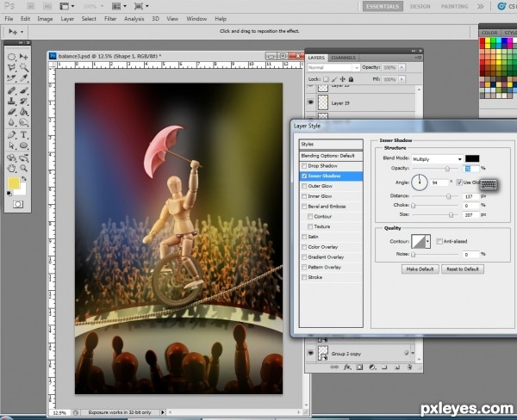Enable the Stroke checkbox
This screenshot has width=517, height=420.
click(x=304, y=277)
